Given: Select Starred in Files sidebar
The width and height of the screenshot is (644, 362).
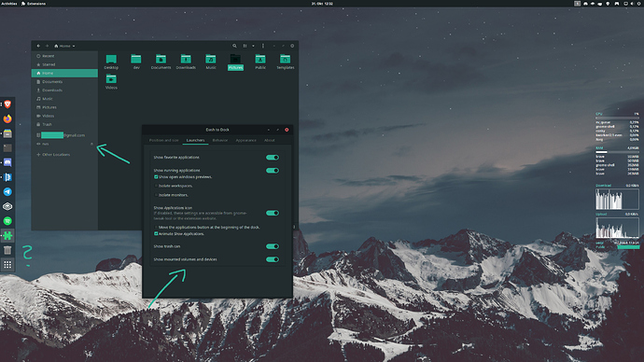Looking at the screenshot, I should click(x=64, y=64).
